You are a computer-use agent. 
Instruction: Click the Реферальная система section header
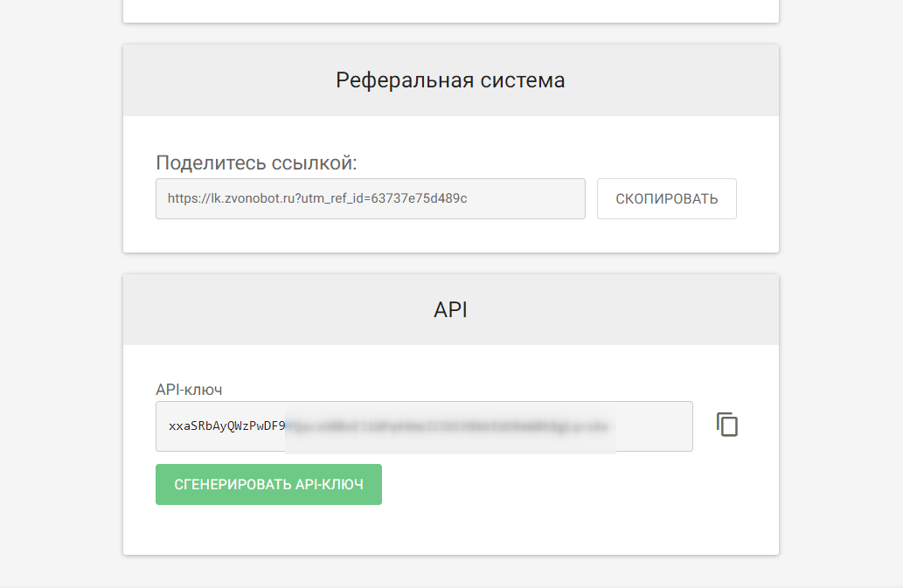click(450, 80)
